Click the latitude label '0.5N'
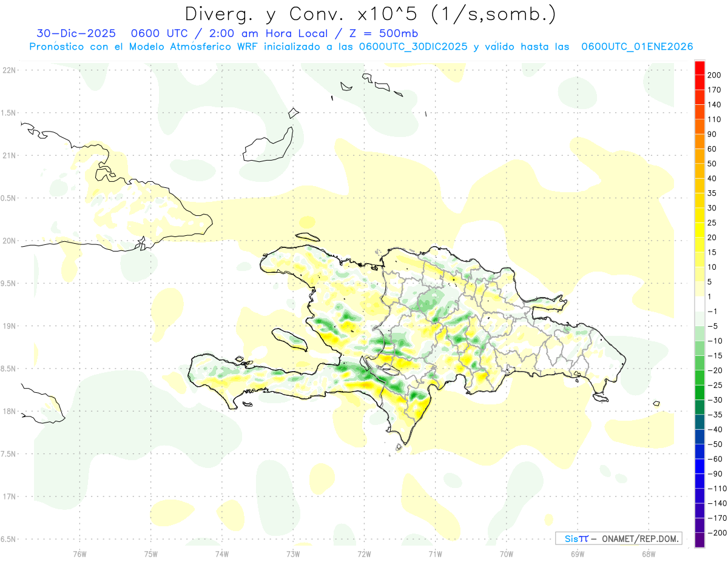 pyautogui.click(x=8, y=198)
